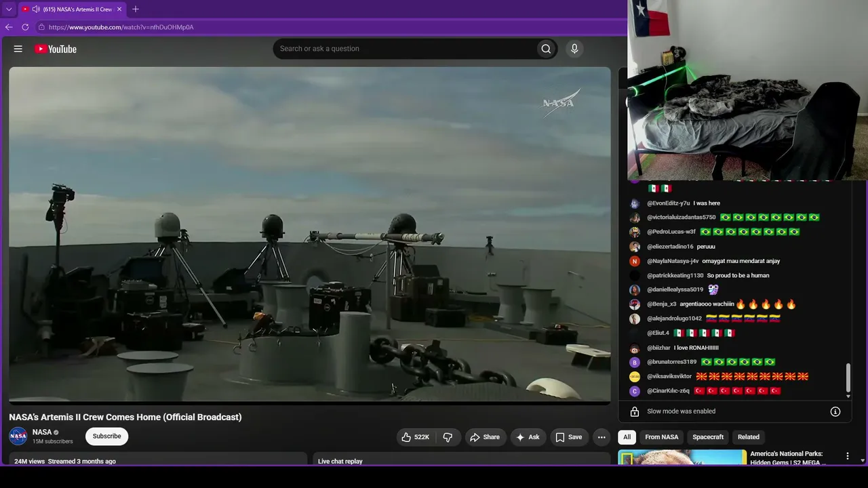Open the YouTube guide hamburger menu

tap(18, 49)
